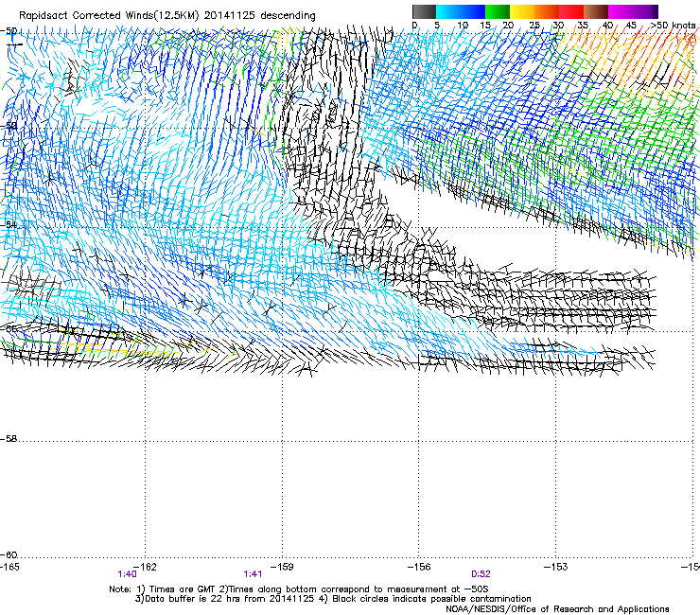Click the '-159' longitude axis label
Screen dimensions: 700x615
282,567
